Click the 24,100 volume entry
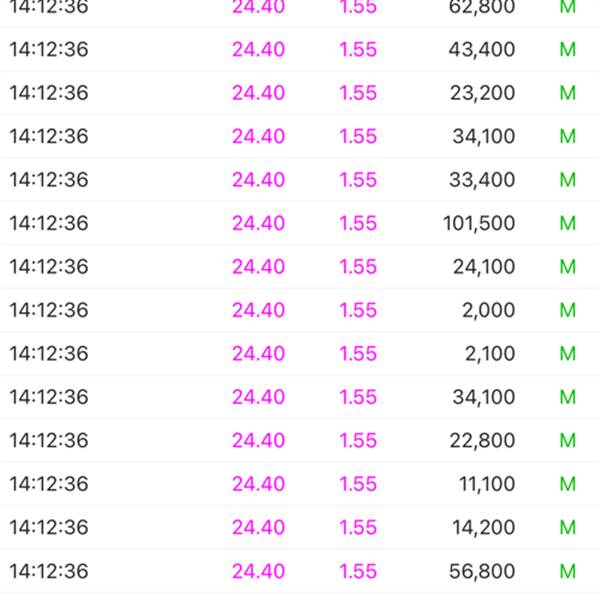 point(483,267)
